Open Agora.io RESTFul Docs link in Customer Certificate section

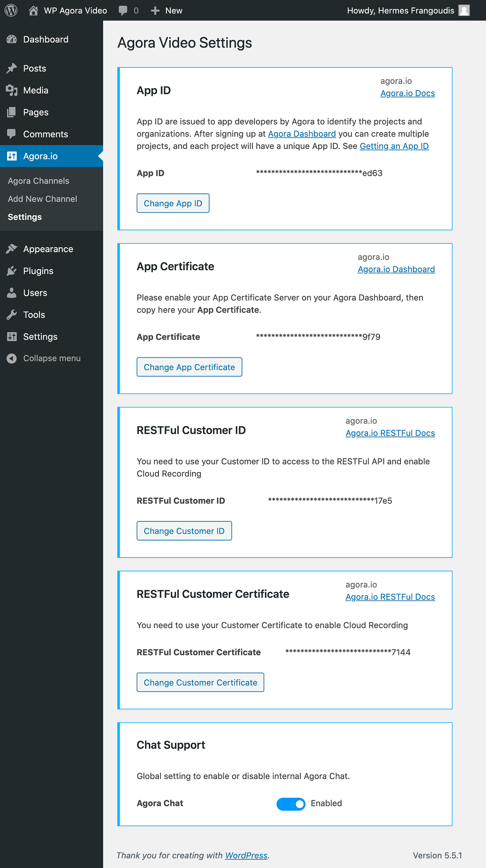point(390,597)
